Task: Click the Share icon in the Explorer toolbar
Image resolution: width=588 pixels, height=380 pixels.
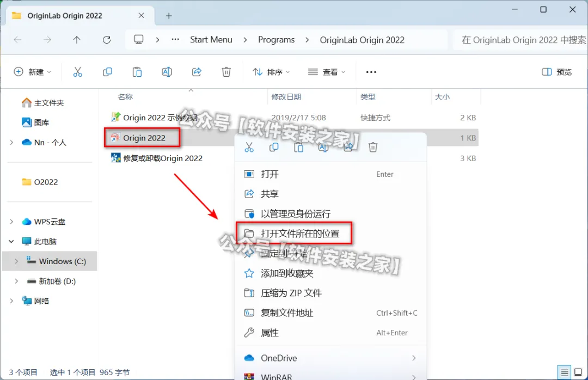Action: (197, 72)
